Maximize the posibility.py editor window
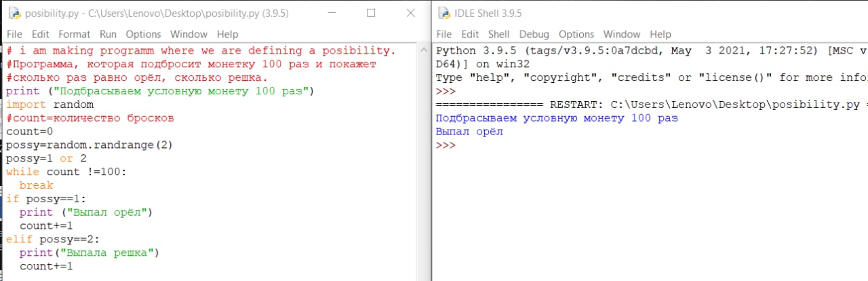This screenshot has width=868, height=281. pos(371,13)
